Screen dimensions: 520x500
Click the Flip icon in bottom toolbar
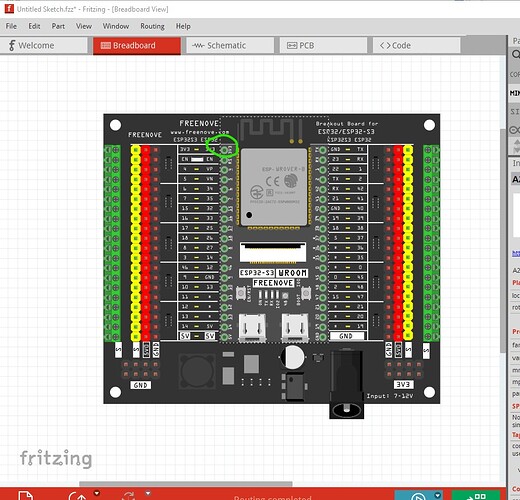[x=128, y=496]
